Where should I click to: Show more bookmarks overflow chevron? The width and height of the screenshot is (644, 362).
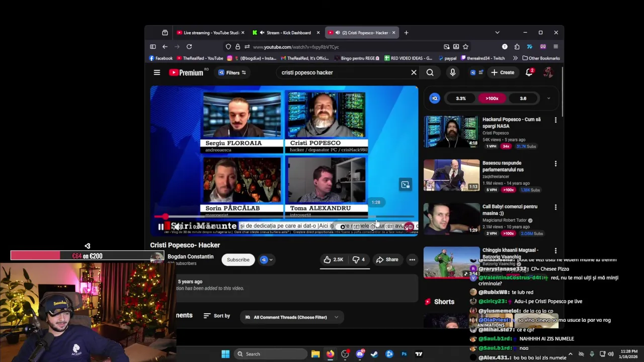tap(514, 58)
